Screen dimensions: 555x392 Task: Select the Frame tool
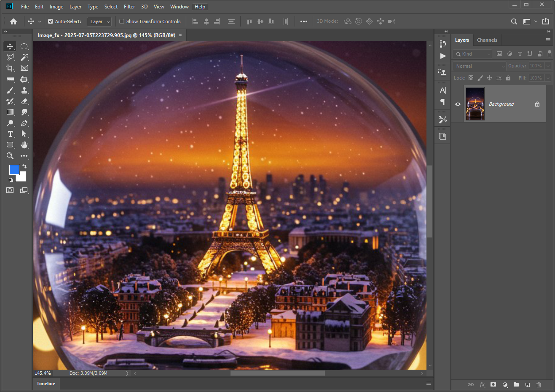(x=24, y=68)
